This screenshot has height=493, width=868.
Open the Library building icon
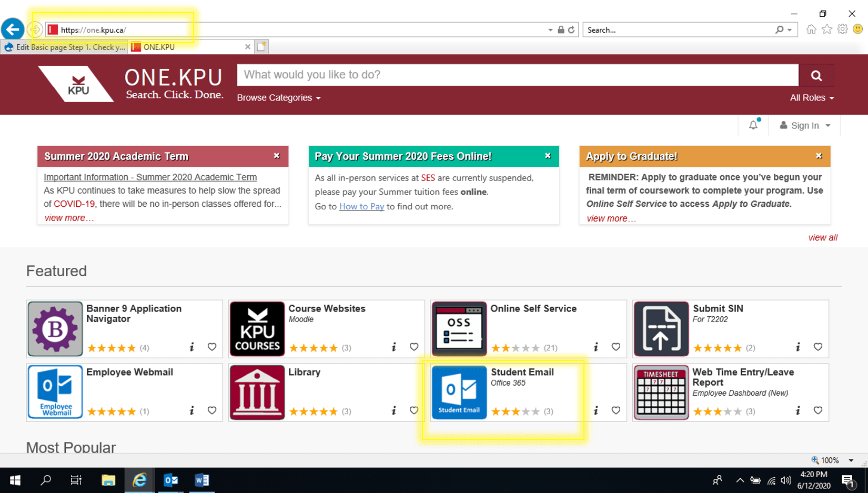[257, 392]
